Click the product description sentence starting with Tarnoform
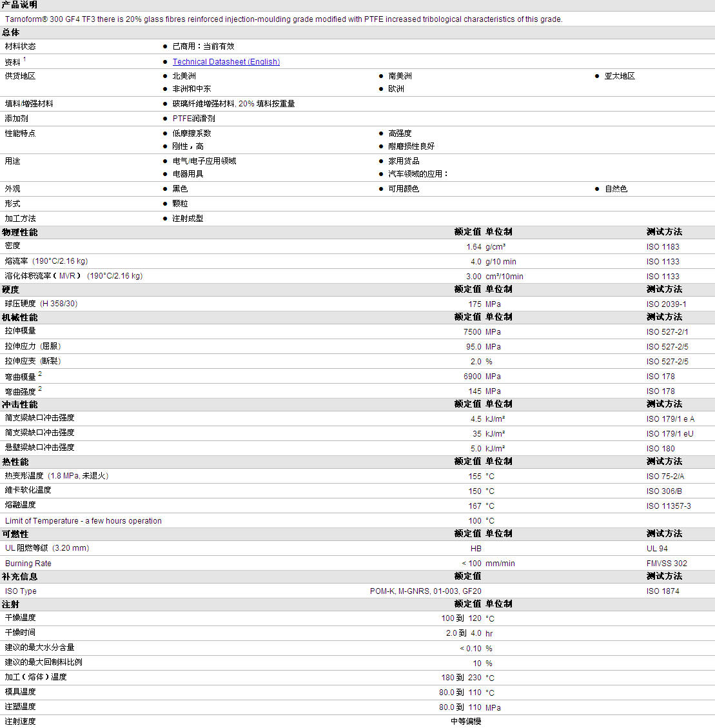715x728 pixels. click(284, 19)
